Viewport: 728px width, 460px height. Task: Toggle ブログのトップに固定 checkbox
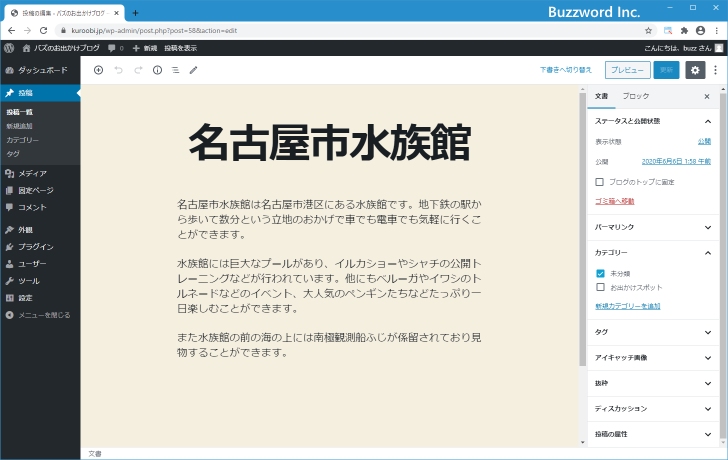point(599,182)
